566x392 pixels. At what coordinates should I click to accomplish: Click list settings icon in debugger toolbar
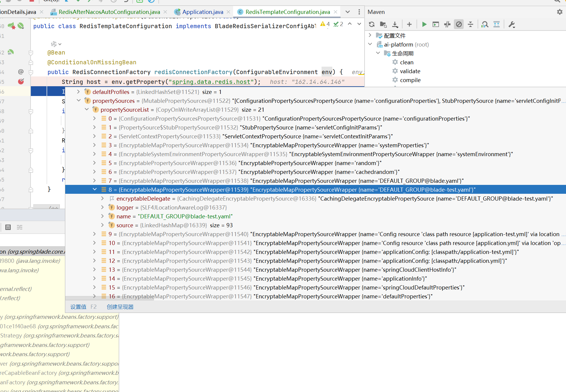(x=20, y=227)
